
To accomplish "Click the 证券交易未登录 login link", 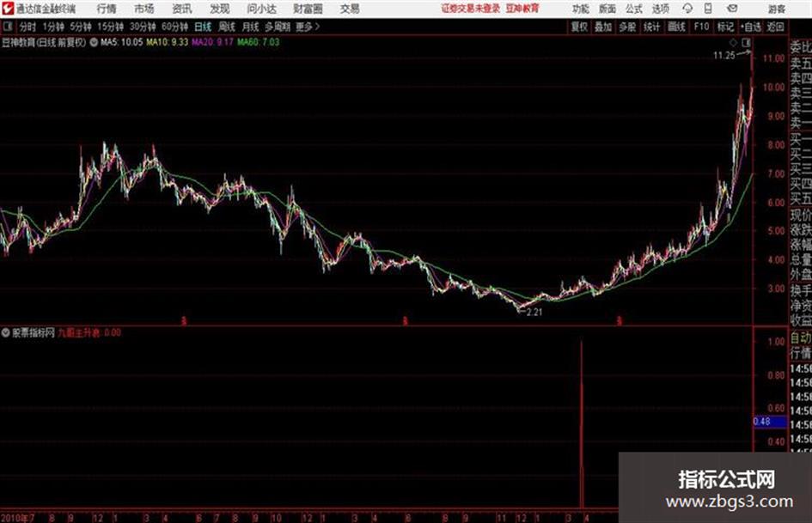I will coord(471,9).
